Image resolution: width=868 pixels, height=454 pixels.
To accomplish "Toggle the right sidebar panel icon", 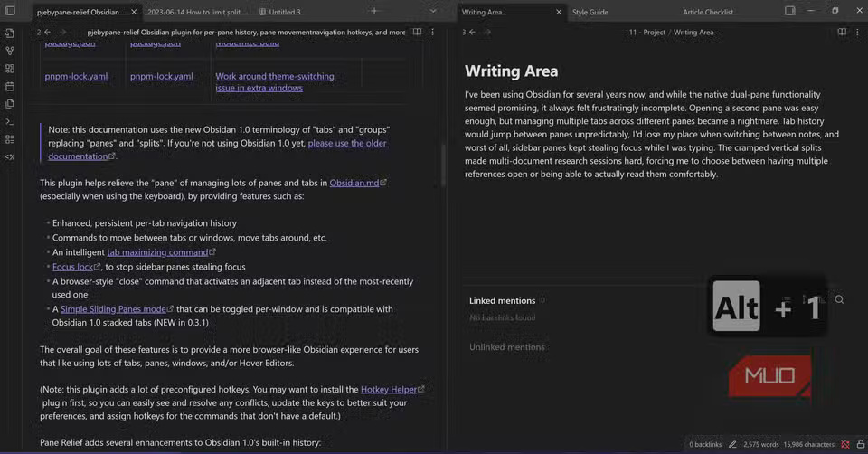I will [x=789, y=12].
